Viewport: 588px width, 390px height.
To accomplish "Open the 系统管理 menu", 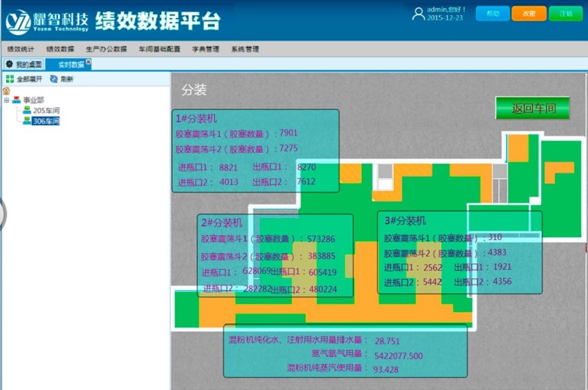I will (245, 49).
